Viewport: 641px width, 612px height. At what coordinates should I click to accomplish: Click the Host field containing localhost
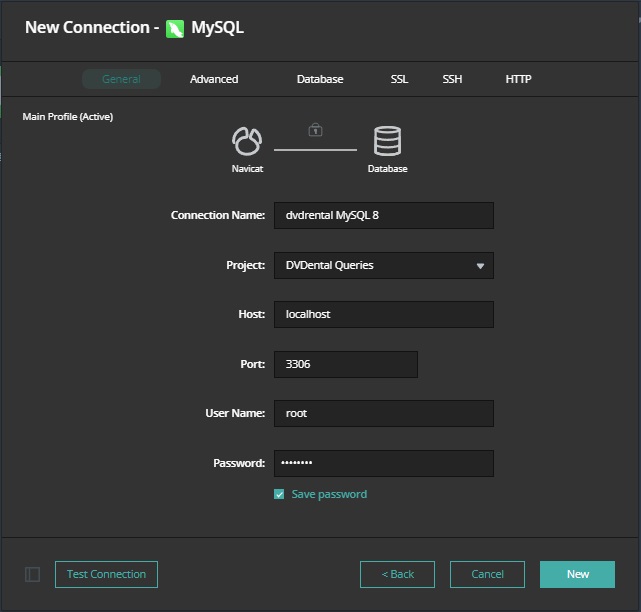coord(384,314)
